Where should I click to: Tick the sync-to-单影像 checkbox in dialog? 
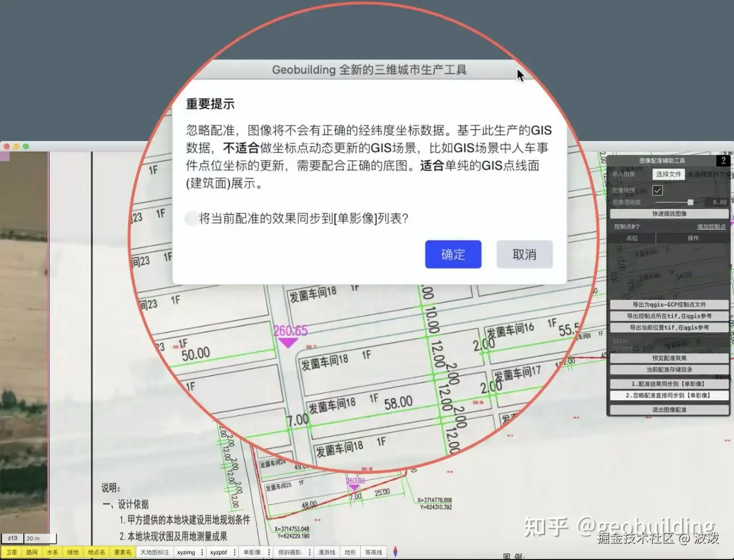pyautogui.click(x=191, y=218)
